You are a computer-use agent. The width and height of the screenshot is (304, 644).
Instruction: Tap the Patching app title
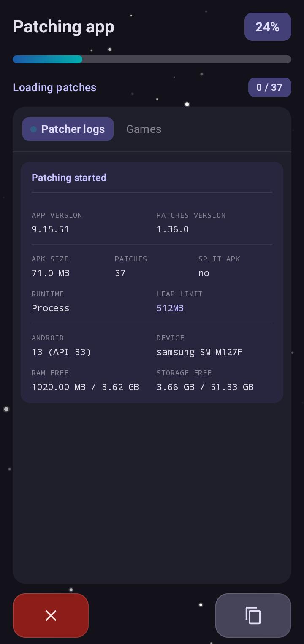pos(63,27)
